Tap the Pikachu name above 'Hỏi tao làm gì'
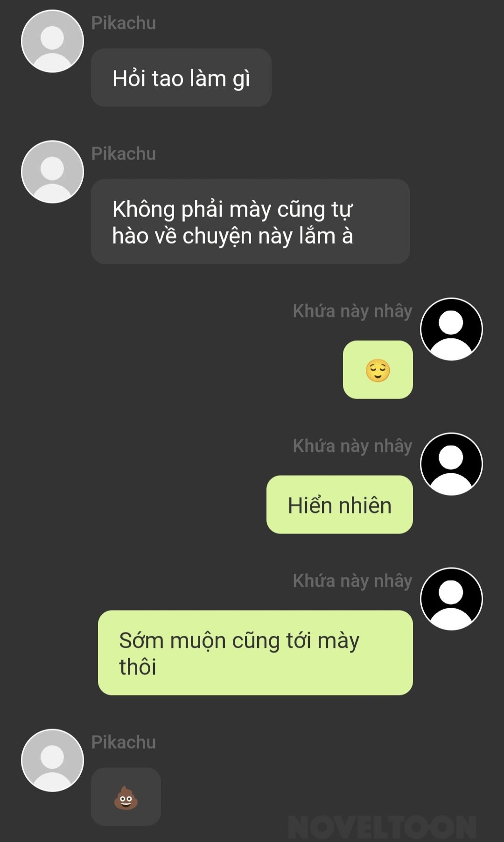 [124, 23]
